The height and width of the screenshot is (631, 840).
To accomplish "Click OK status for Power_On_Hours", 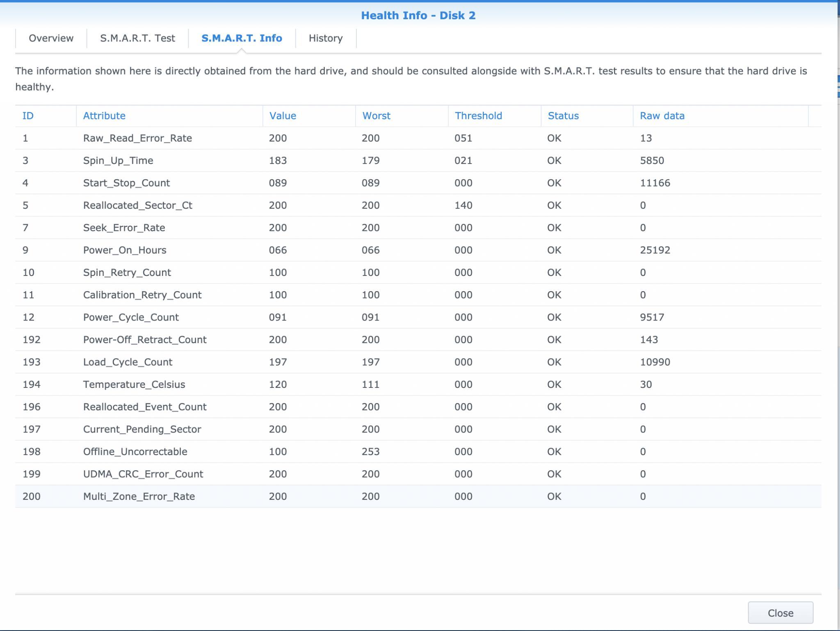I will [554, 250].
